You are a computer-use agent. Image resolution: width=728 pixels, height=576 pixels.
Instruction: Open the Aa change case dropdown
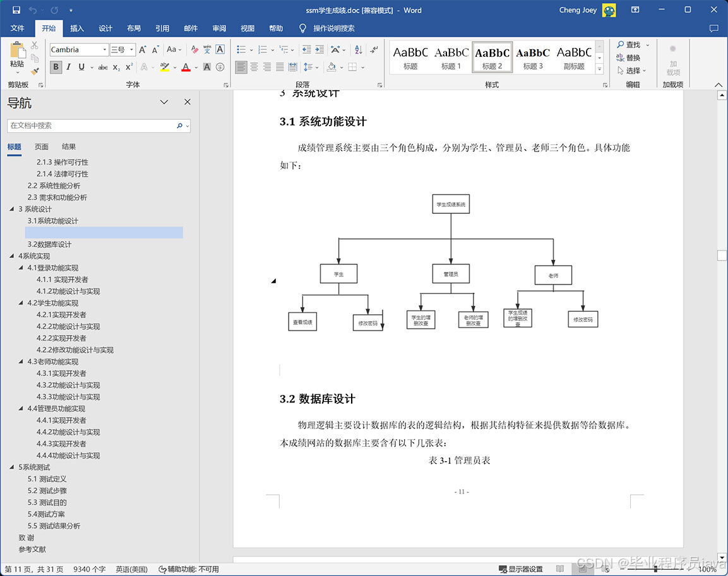click(x=174, y=50)
